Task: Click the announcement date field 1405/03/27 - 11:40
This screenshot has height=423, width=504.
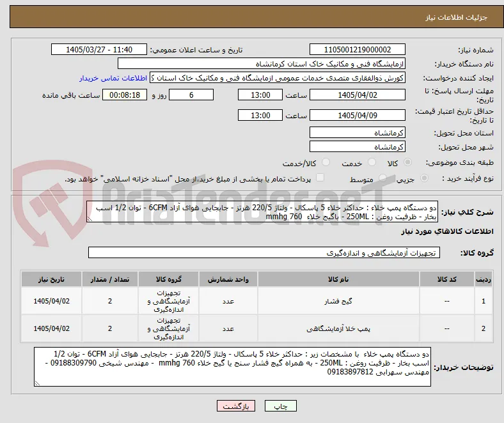Action: click(x=99, y=49)
